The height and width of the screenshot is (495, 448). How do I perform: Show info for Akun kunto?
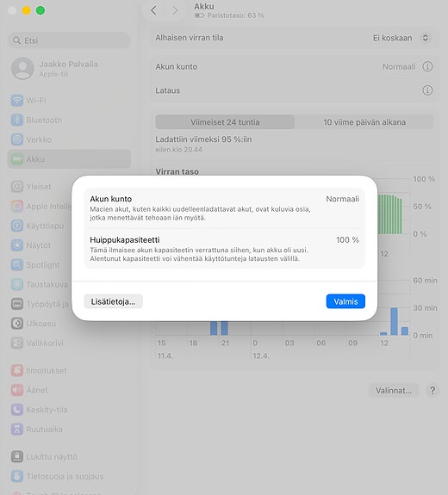427,66
